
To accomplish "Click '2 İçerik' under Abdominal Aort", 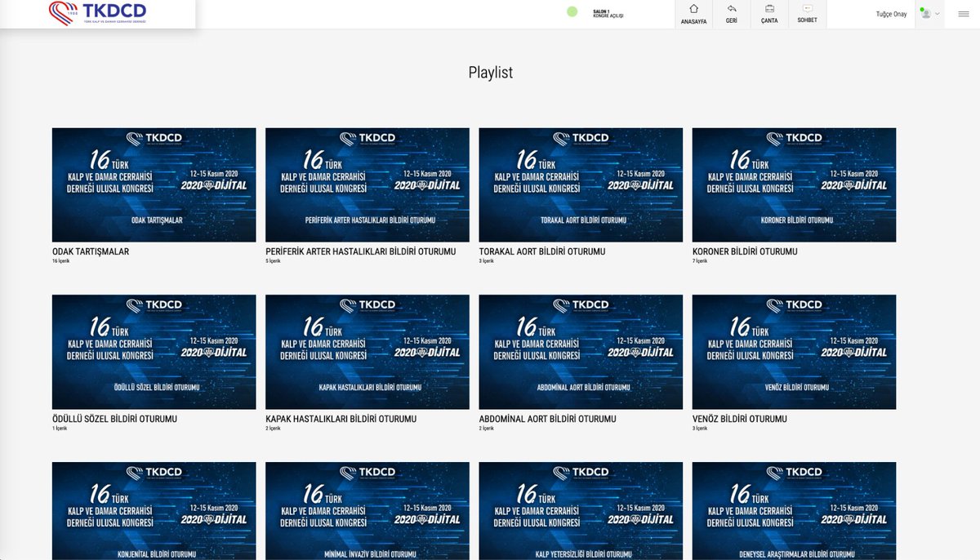I will (x=487, y=428).
